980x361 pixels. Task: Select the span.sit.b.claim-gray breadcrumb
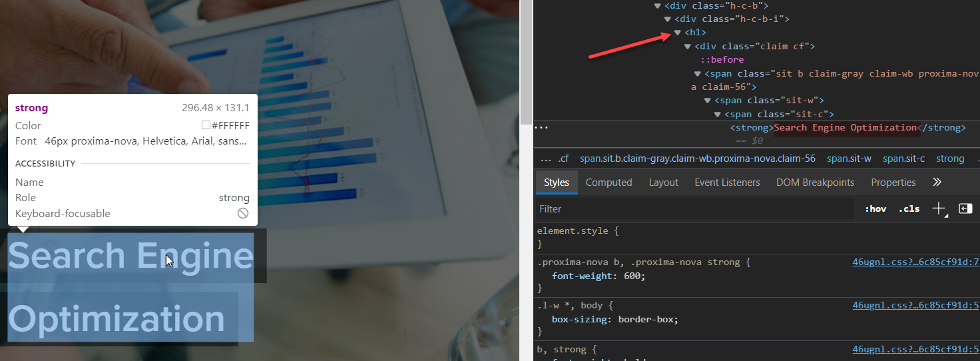click(698, 159)
